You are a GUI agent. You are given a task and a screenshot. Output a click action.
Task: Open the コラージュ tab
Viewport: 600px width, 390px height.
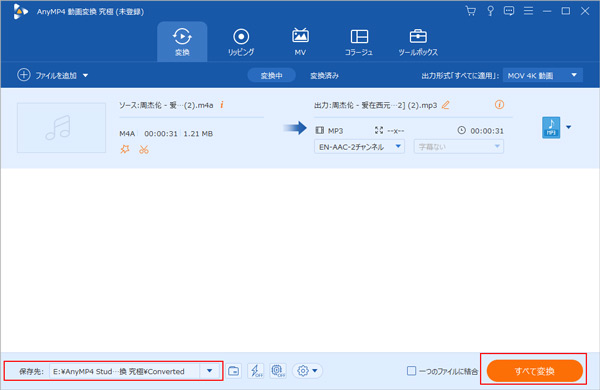point(359,42)
